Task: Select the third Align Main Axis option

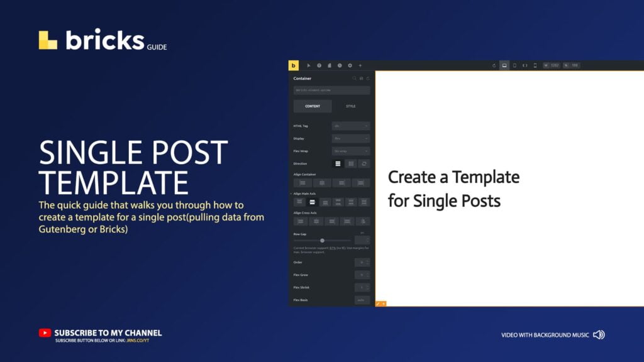Action: click(x=325, y=202)
